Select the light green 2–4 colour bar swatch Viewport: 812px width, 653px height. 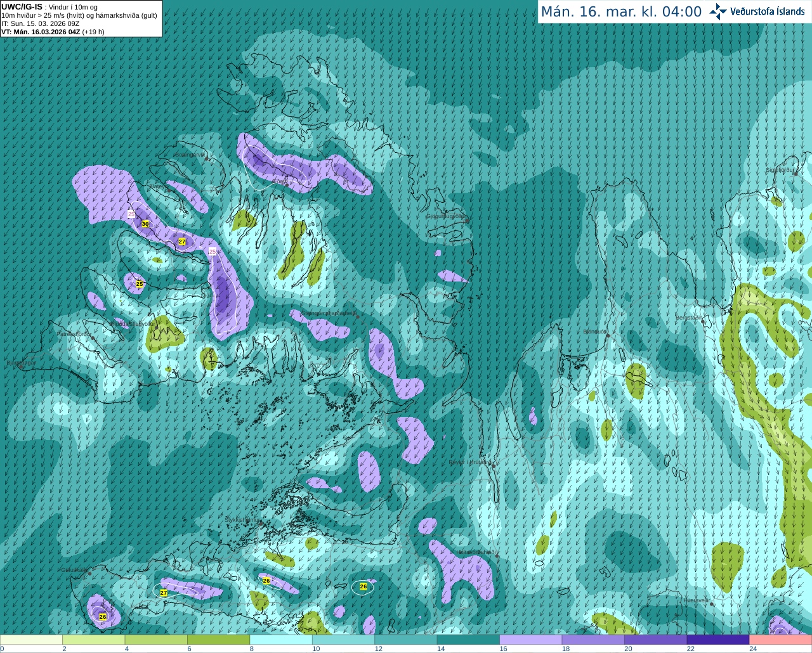tap(94, 640)
